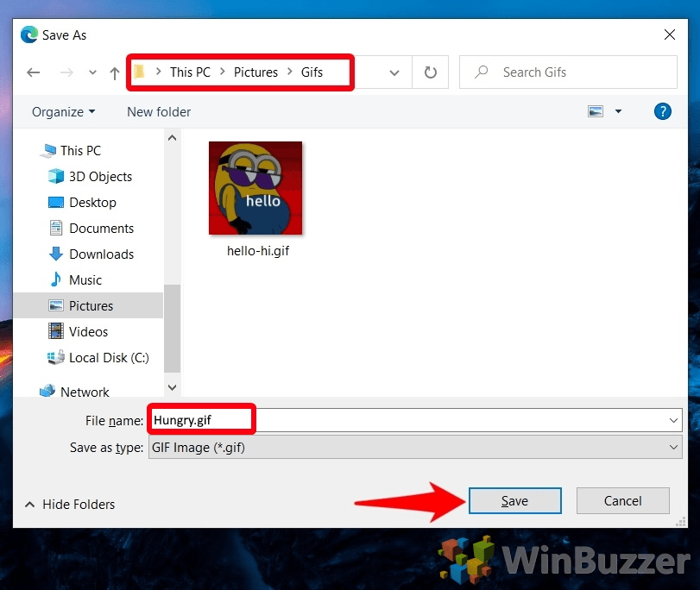This screenshot has height=590, width=700.
Task: Change the file view with the views icon
Action: coord(596,111)
